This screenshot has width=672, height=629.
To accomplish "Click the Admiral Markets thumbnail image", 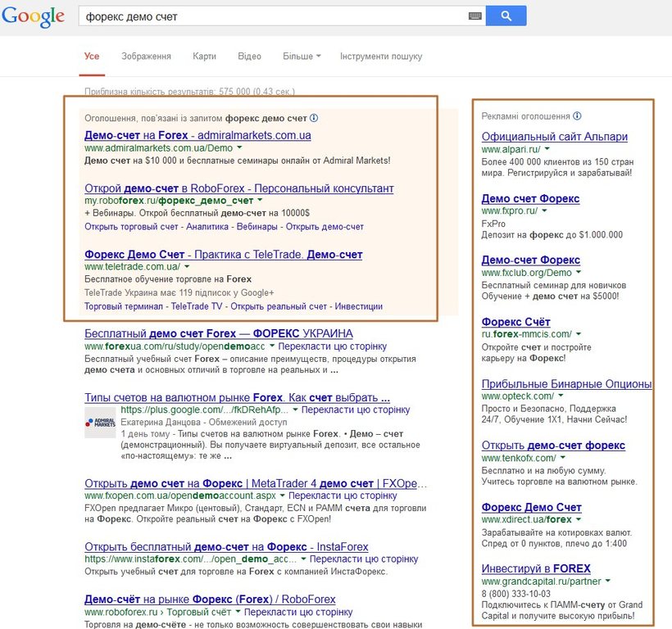I will point(100,422).
